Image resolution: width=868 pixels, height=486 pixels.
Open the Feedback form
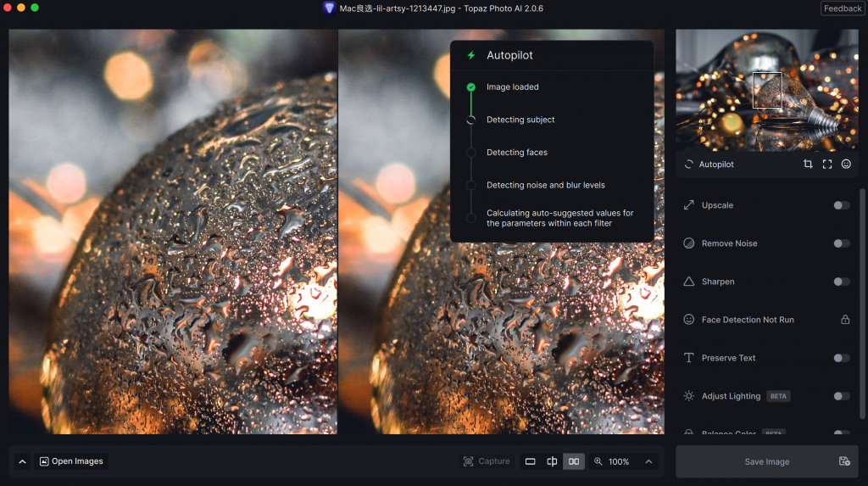pos(842,8)
